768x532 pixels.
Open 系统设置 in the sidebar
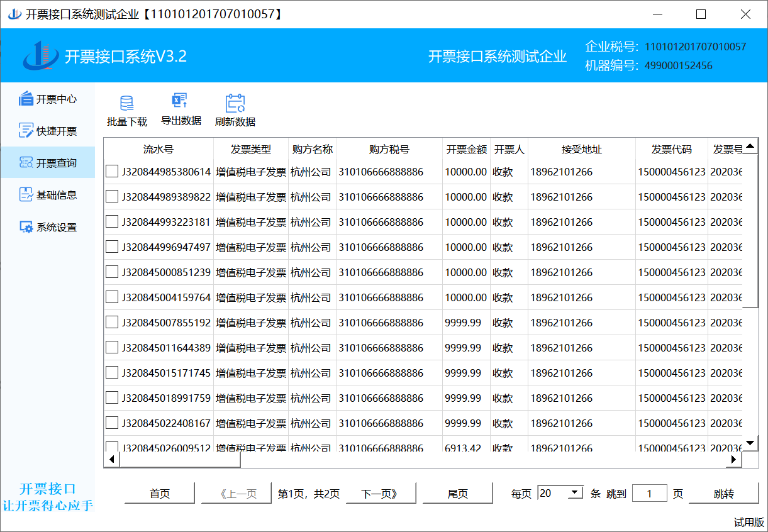pos(48,227)
